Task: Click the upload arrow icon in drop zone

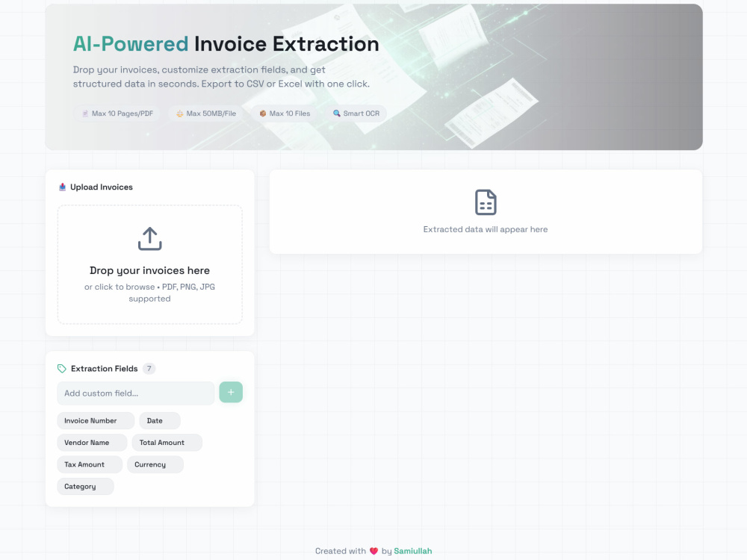Action: click(x=149, y=239)
